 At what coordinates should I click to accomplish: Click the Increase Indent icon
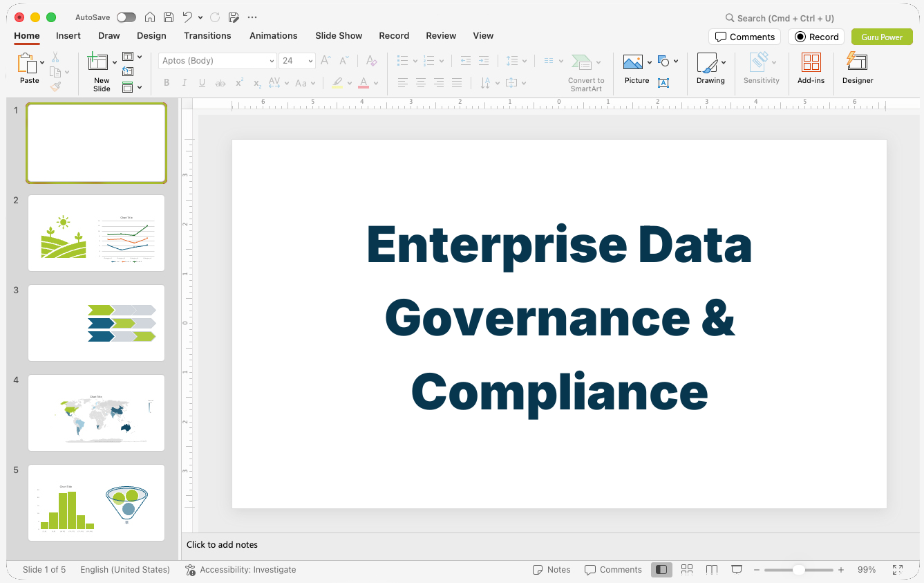[x=484, y=61]
